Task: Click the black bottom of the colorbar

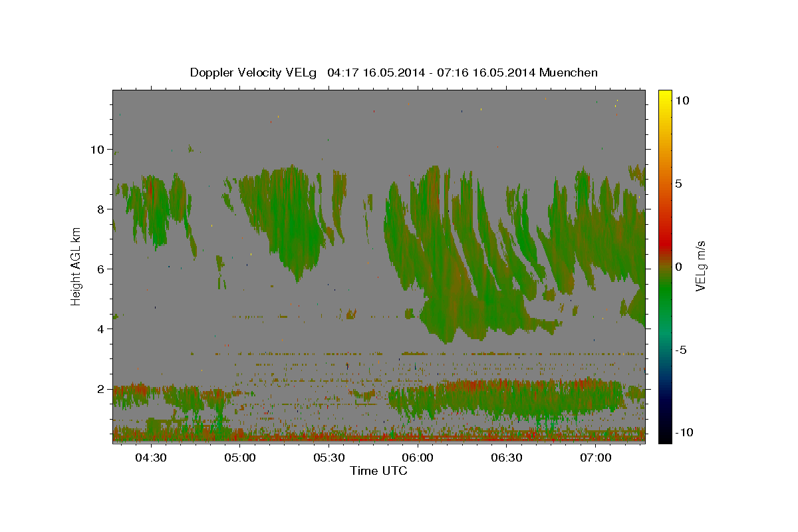Action: (x=664, y=436)
